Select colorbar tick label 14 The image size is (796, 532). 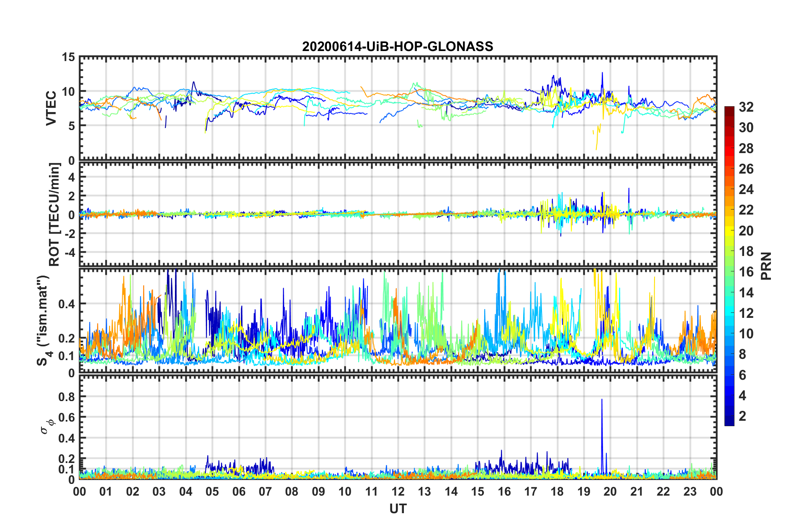pos(746,293)
